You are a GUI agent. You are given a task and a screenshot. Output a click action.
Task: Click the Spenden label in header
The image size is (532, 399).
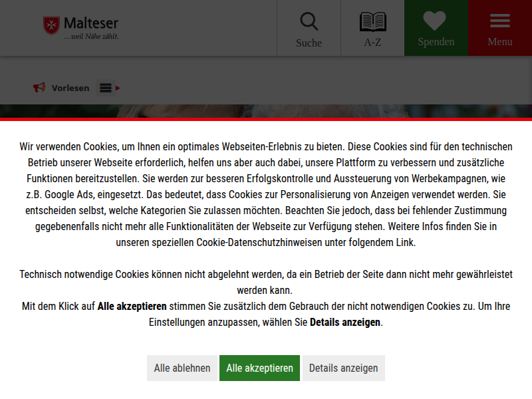436,42
